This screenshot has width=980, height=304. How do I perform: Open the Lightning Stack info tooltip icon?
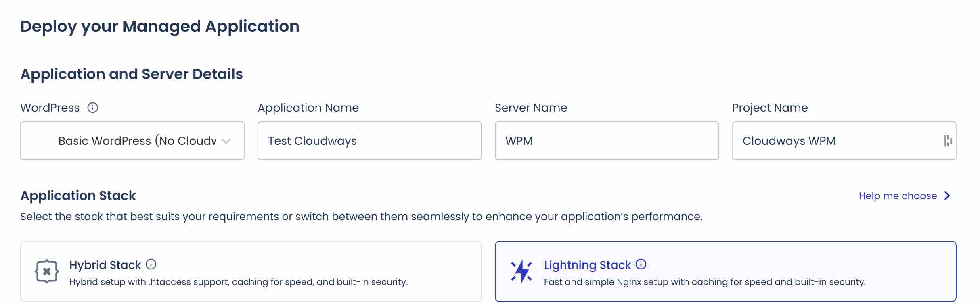tap(641, 264)
